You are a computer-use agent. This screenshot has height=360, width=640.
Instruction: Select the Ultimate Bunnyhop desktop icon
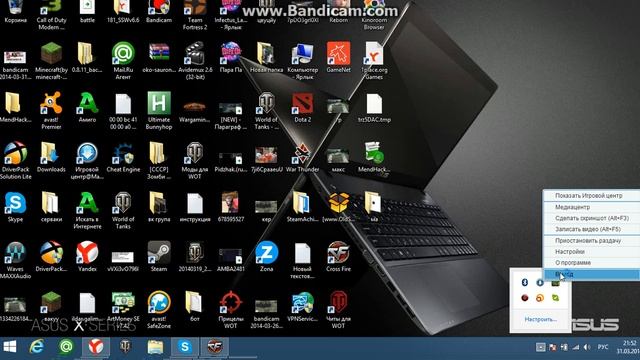tap(159, 111)
